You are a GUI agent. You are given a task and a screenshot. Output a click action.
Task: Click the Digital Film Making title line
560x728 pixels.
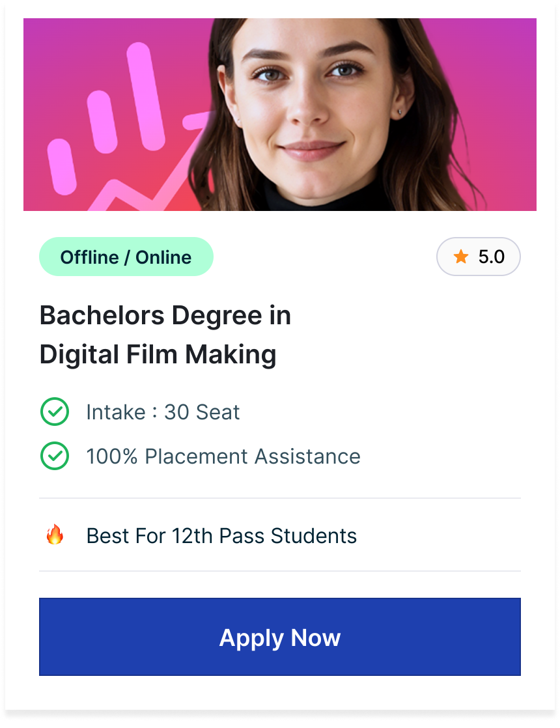pyautogui.click(x=158, y=355)
